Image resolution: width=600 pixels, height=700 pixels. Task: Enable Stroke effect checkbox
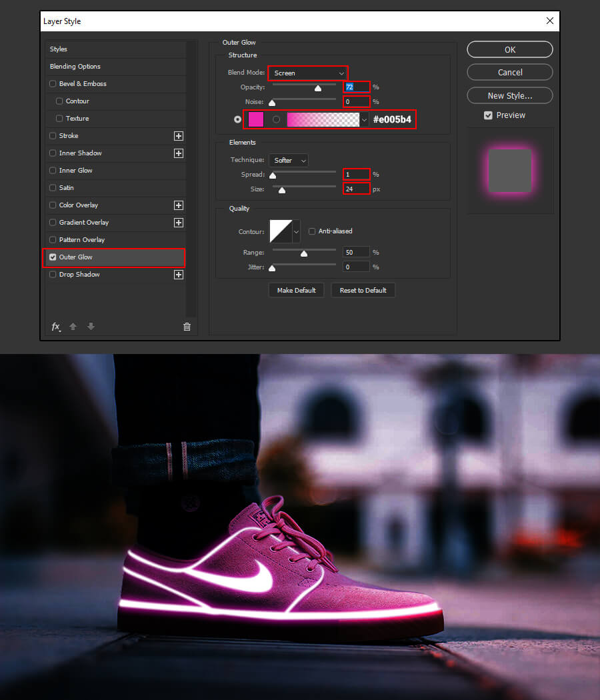click(x=53, y=136)
